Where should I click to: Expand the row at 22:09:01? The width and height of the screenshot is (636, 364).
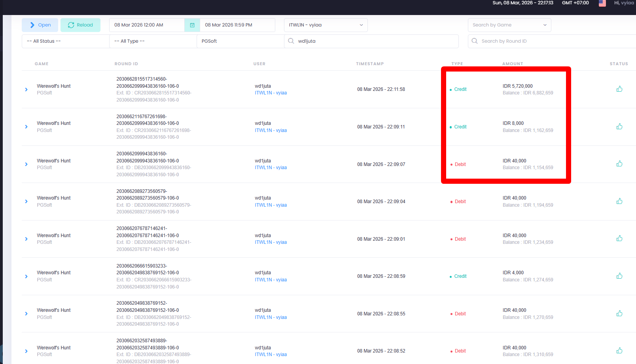pyautogui.click(x=26, y=239)
